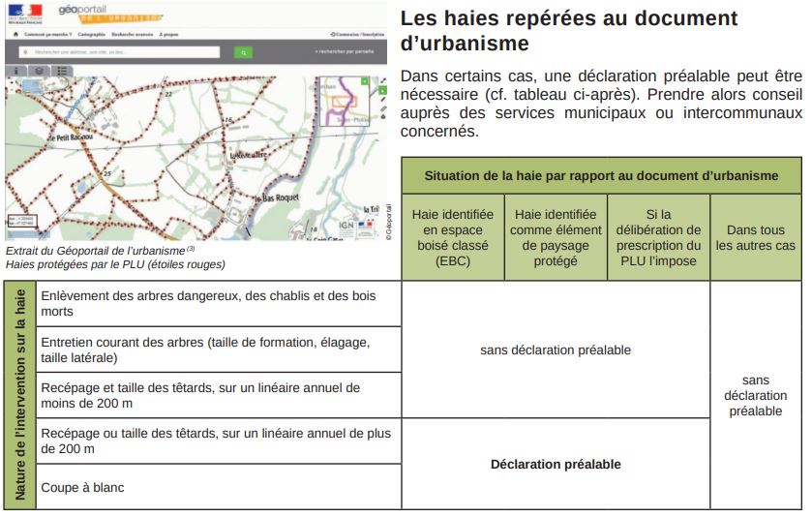Image resolution: width=812 pixels, height=517 pixels.
Task: Click the République Française logo
Action: tap(25, 13)
